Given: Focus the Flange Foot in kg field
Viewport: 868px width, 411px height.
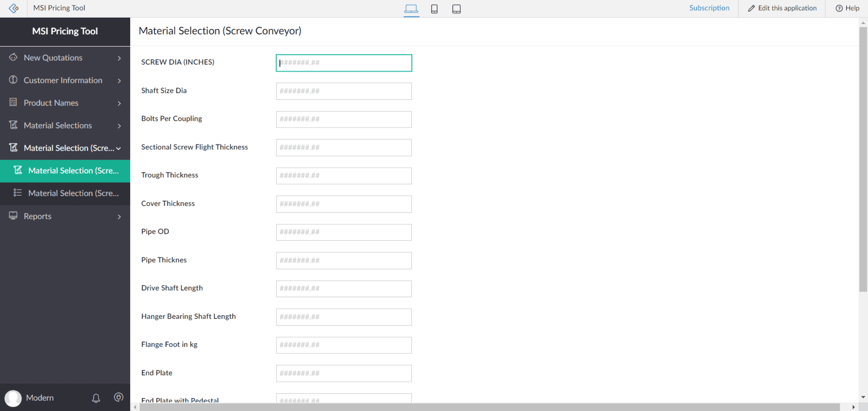Looking at the screenshot, I should (x=344, y=345).
